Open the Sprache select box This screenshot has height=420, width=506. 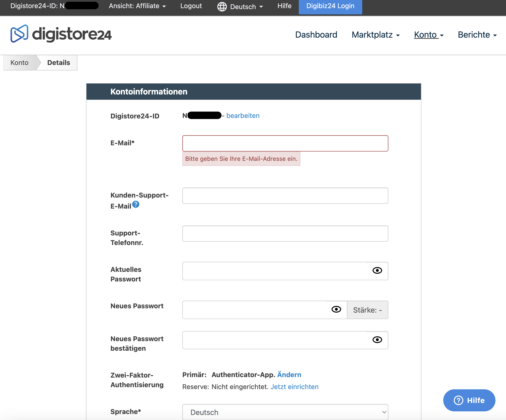click(x=285, y=412)
